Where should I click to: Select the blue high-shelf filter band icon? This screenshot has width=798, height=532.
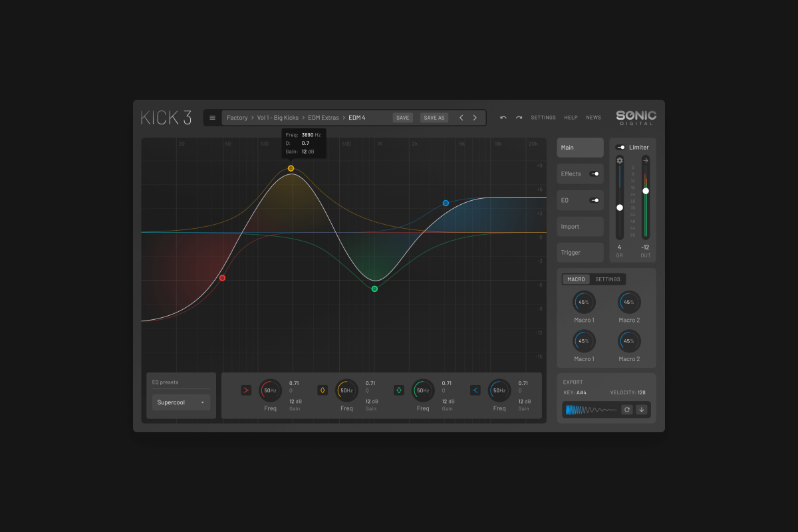coord(475,390)
